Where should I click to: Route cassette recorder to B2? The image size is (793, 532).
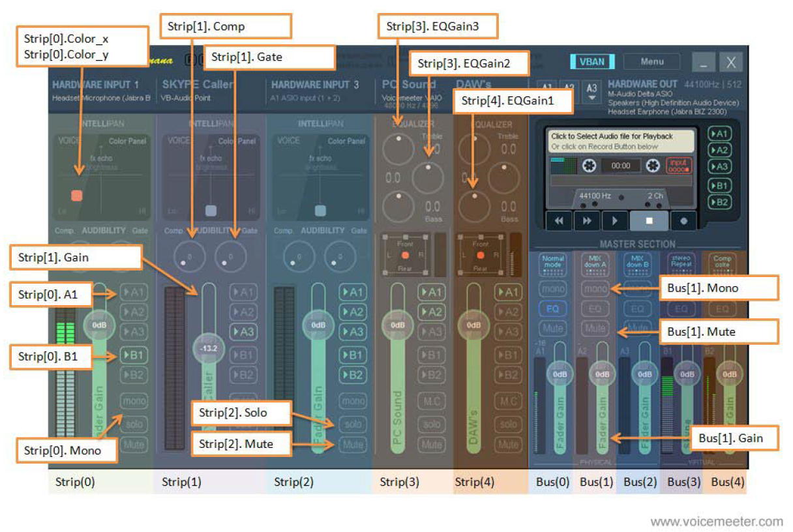(x=721, y=202)
